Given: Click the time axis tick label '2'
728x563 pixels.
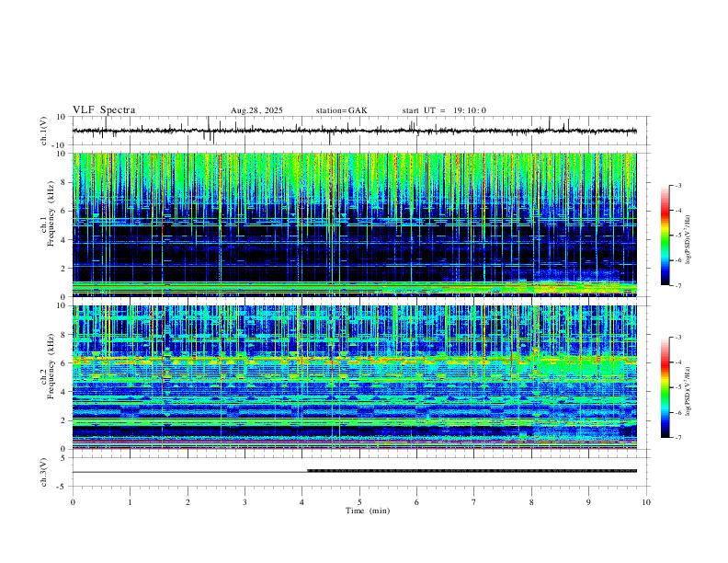Looking at the screenshot, I should pyautogui.click(x=188, y=502).
